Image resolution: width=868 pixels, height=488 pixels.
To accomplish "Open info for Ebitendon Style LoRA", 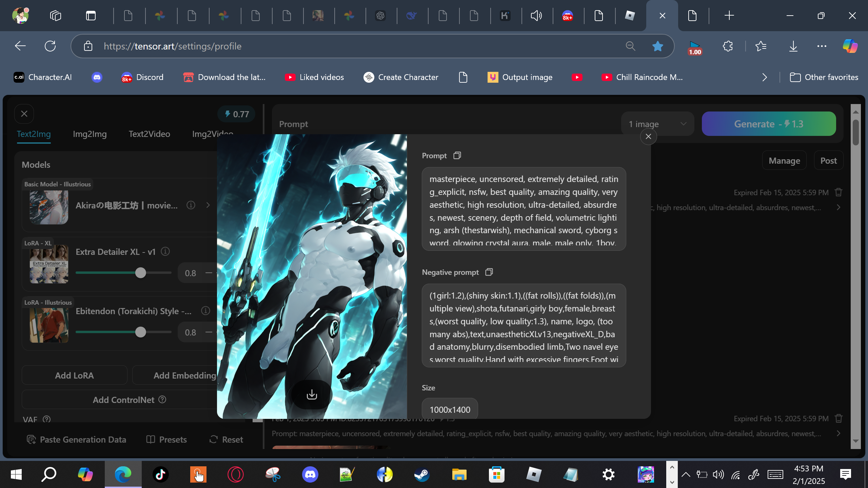I will pyautogui.click(x=205, y=311).
